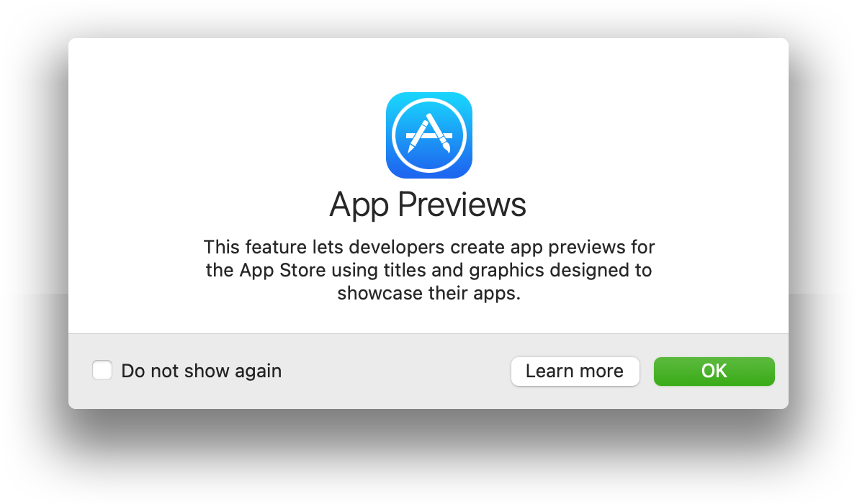Click the App Previews heading text
Image resolution: width=857 pixels, height=504 pixels.
(x=428, y=205)
